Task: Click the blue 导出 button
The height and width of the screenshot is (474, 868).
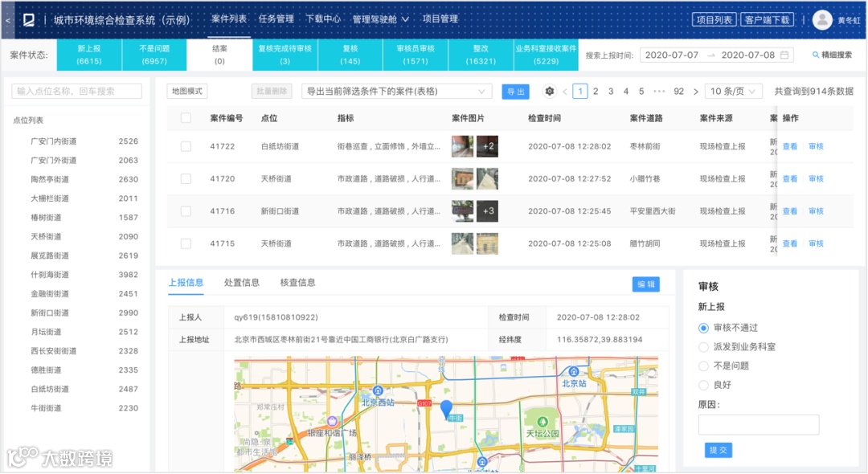Action: click(x=515, y=92)
